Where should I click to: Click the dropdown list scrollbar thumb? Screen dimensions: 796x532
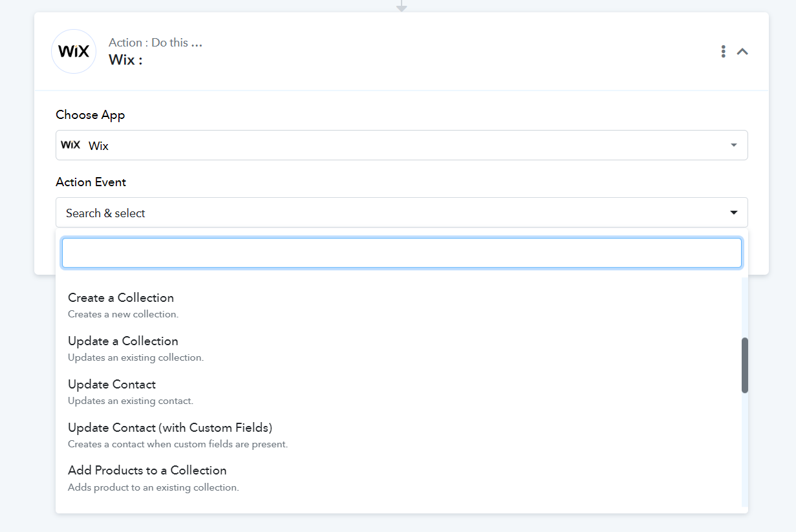tap(745, 365)
